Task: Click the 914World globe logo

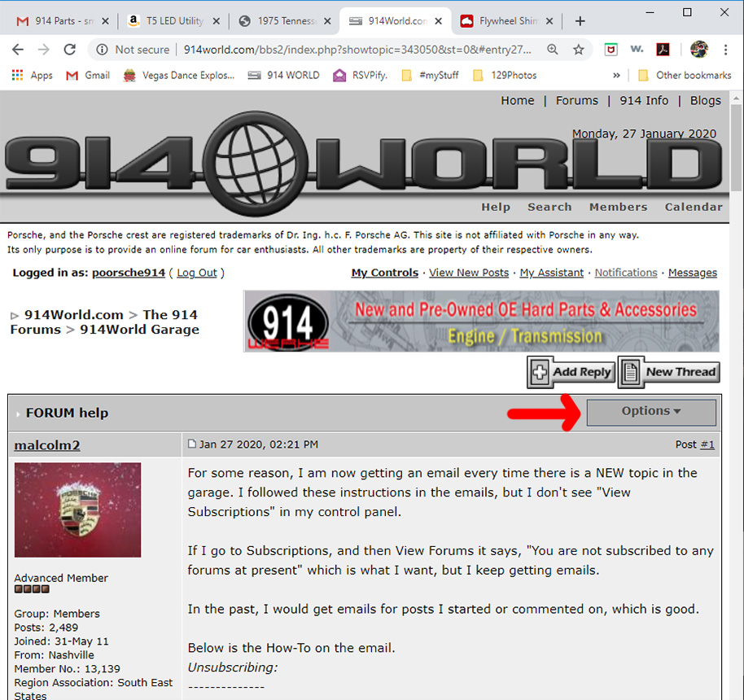Action: (256, 164)
